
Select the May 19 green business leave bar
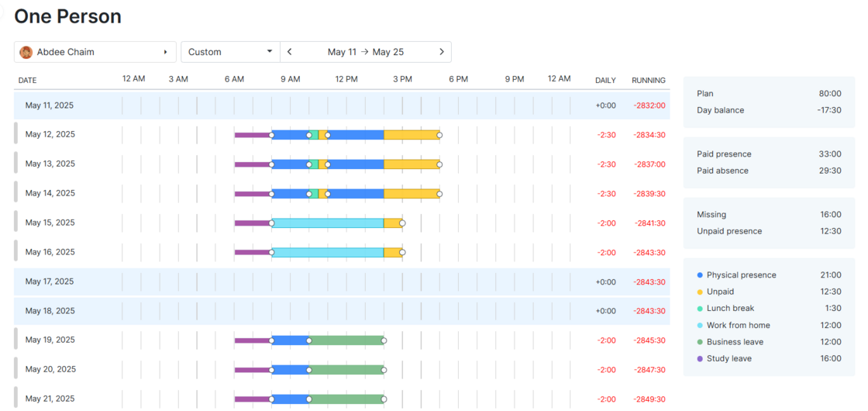(x=346, y=340)
